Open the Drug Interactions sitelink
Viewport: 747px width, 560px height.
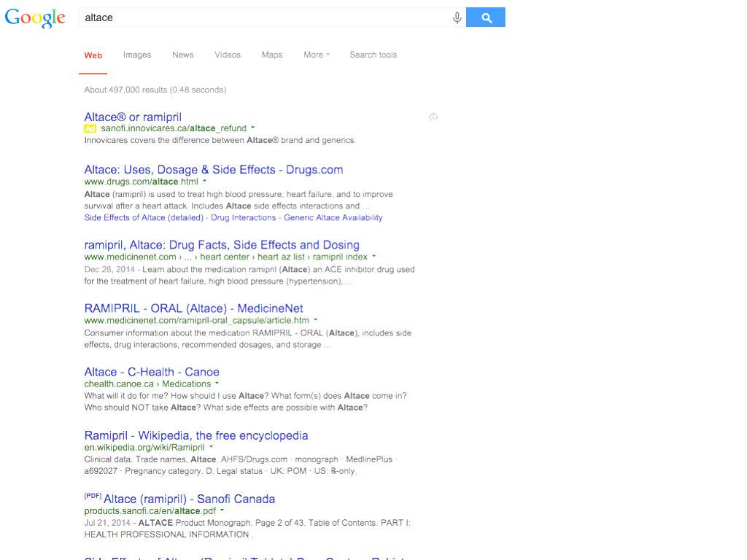[244, 217]
